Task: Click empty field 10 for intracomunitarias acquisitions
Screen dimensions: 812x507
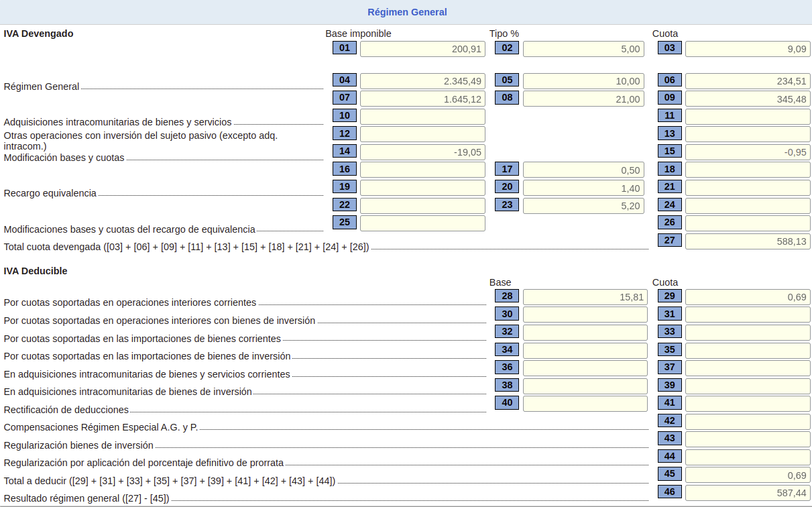Action: 422,117
